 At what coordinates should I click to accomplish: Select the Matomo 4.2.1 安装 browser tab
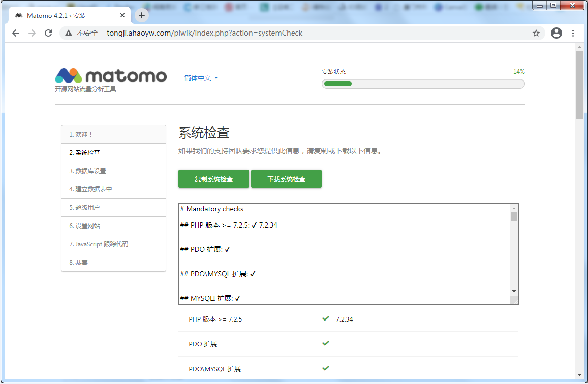70,15
